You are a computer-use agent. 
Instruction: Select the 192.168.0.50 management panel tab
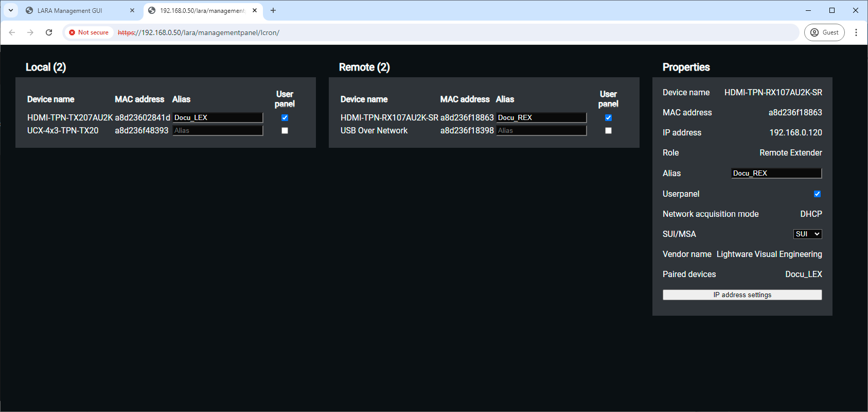(202, 10)
